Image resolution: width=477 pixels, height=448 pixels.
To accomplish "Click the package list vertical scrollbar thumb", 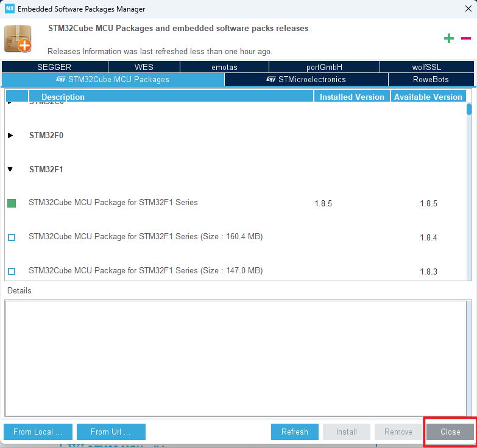I will 468,110.
